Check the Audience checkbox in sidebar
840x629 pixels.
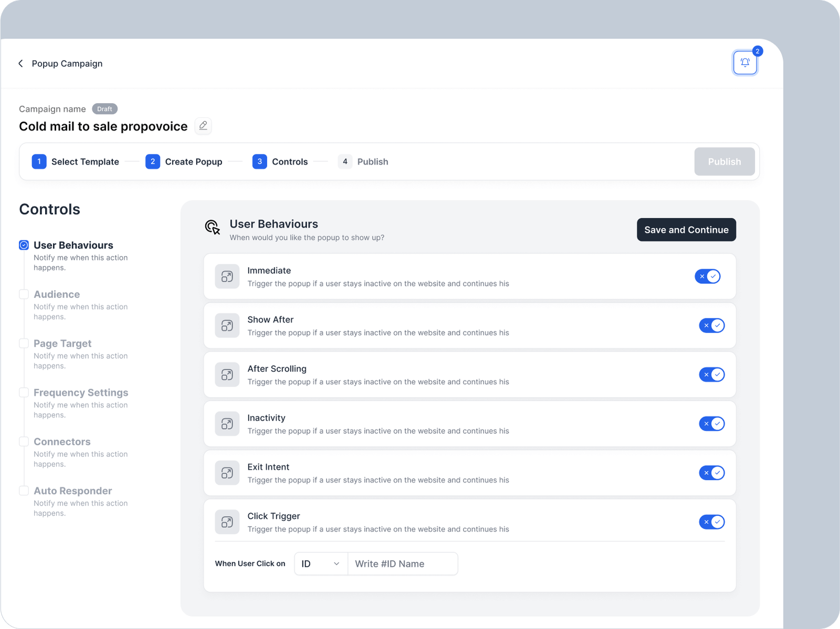(x=24, y=294)
